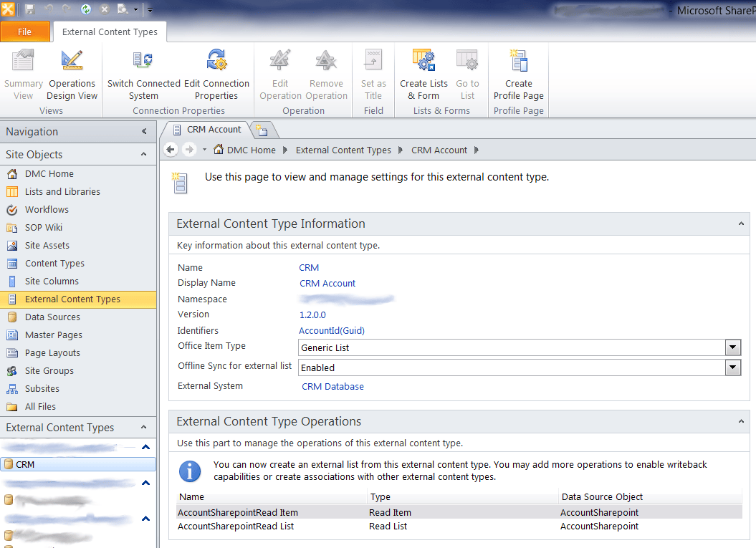Click Set as Title ribbon icon
Screen dimensions: 756x548
(x=373, y=61)
